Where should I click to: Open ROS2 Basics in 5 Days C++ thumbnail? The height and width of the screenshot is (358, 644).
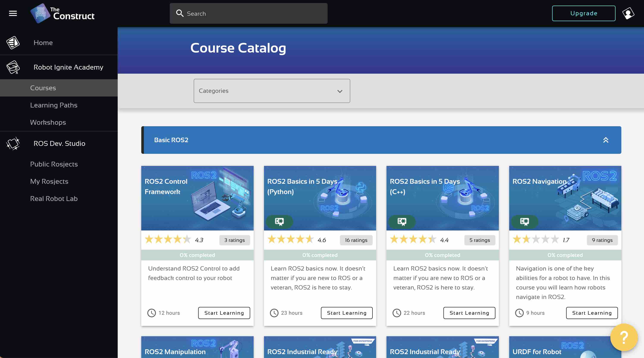click(x=443, y=198)
